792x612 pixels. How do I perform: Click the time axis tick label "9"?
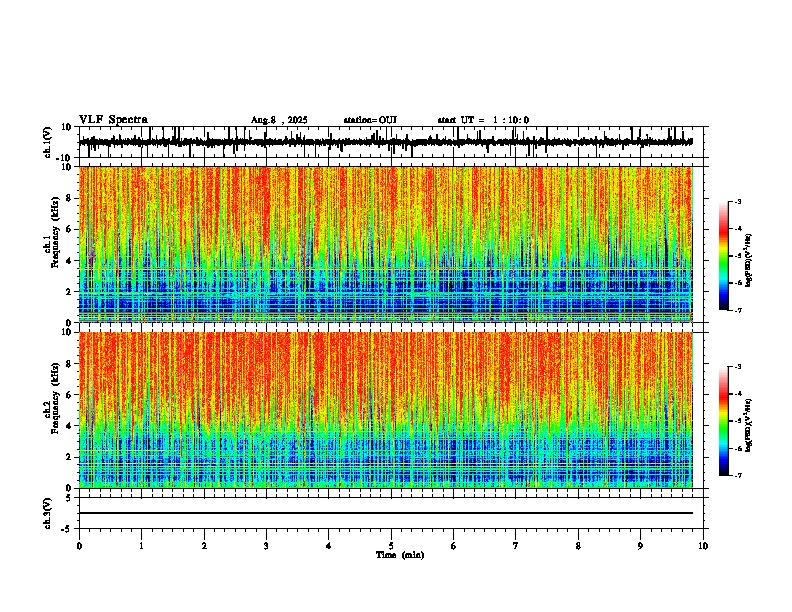coord(640,546)
